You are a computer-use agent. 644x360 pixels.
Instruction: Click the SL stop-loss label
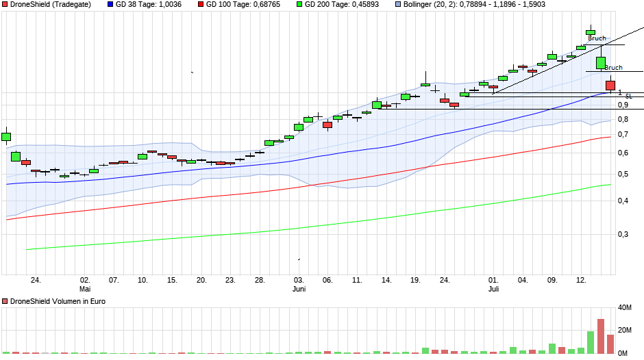pyautogui.click(x=628, y=97)
